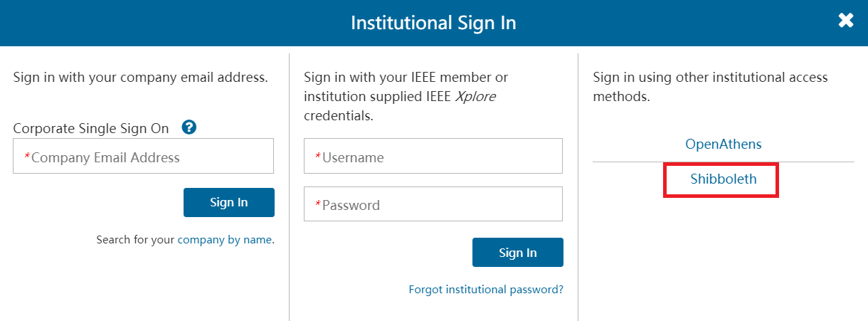Click the Corporate Single Sign On help icon
868x321 pixels.
189,127
